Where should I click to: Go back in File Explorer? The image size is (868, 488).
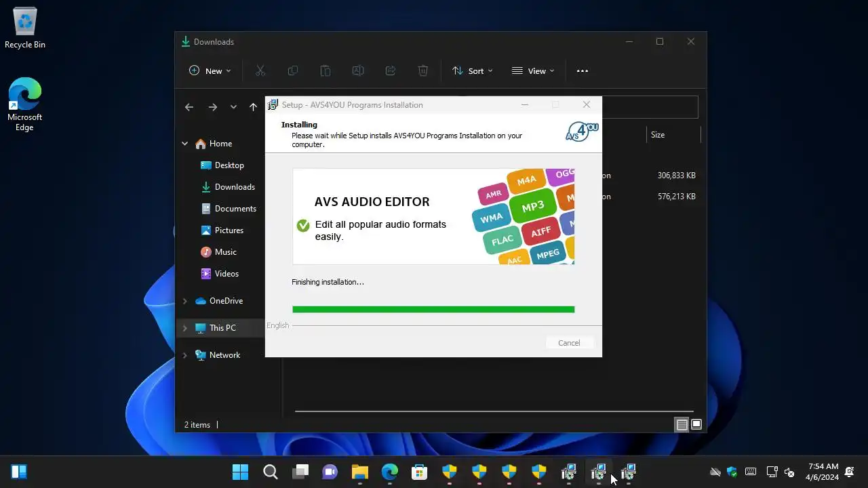point(189,107)
